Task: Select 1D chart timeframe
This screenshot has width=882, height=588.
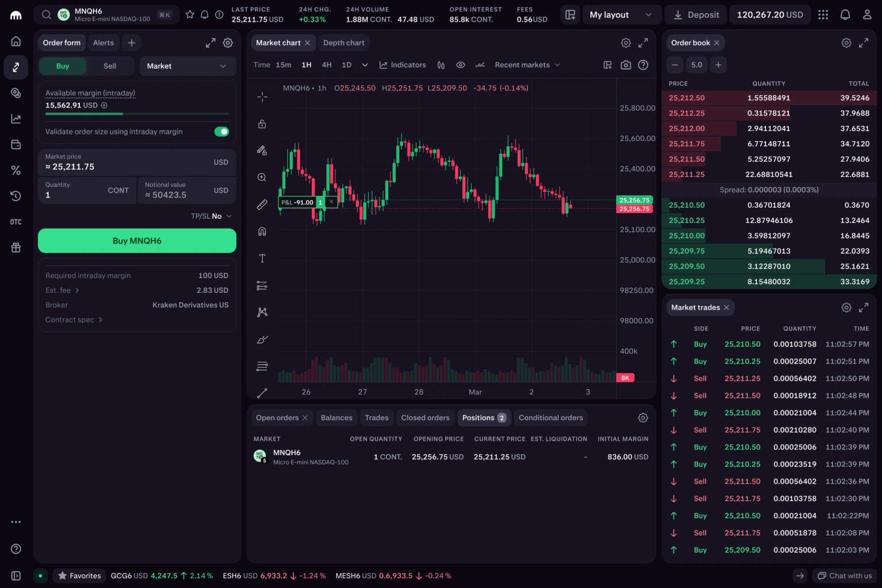Action: pyautogui.click(x=347, y=65)
